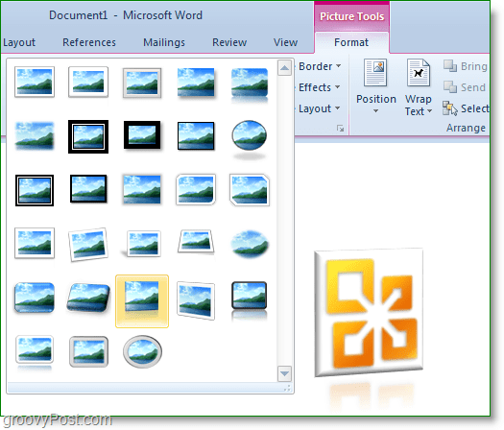Expand the Picture Layout dropdown

click(319, 108)
